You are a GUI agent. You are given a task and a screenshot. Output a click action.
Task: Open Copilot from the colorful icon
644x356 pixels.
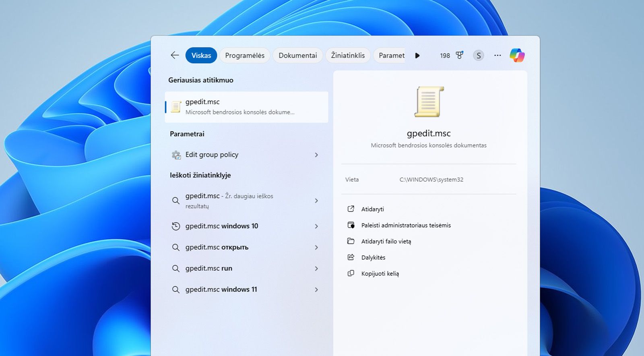coord(517,55)
